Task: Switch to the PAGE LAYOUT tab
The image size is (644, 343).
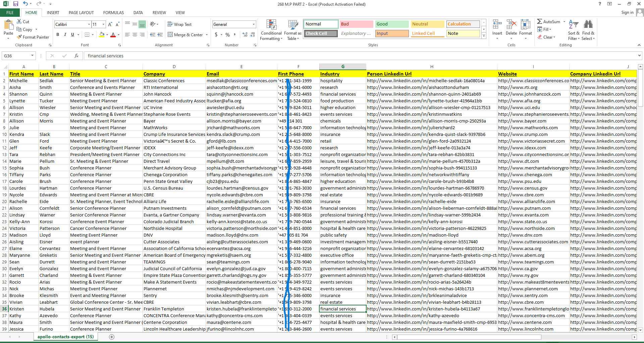Action: 81,13
